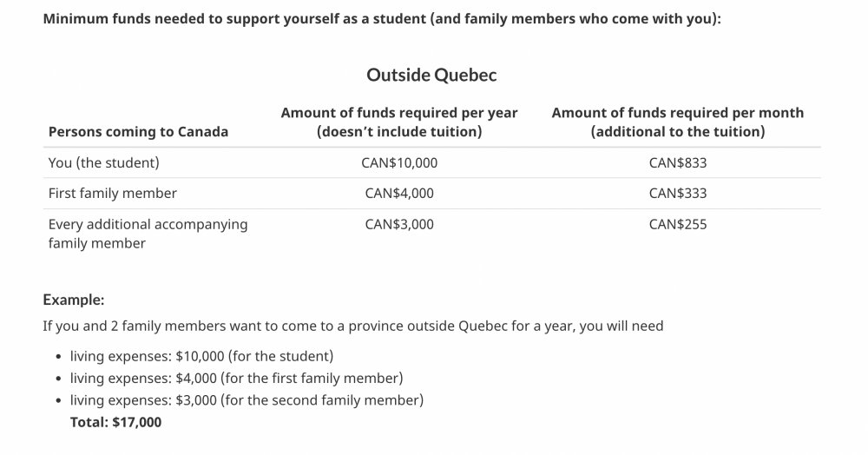
Task: Click the "Outside Quebec" table caption
Action: [x=431, y=75]
